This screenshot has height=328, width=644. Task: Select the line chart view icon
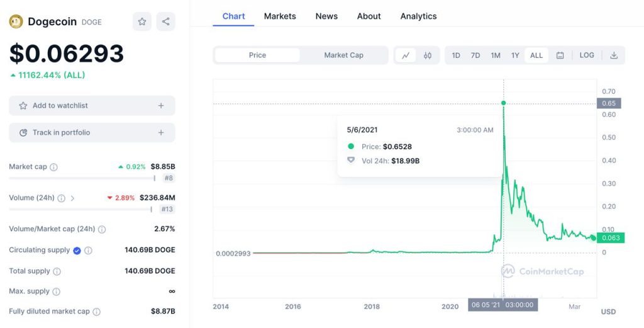pyautogui.click(x=406, y=55)
